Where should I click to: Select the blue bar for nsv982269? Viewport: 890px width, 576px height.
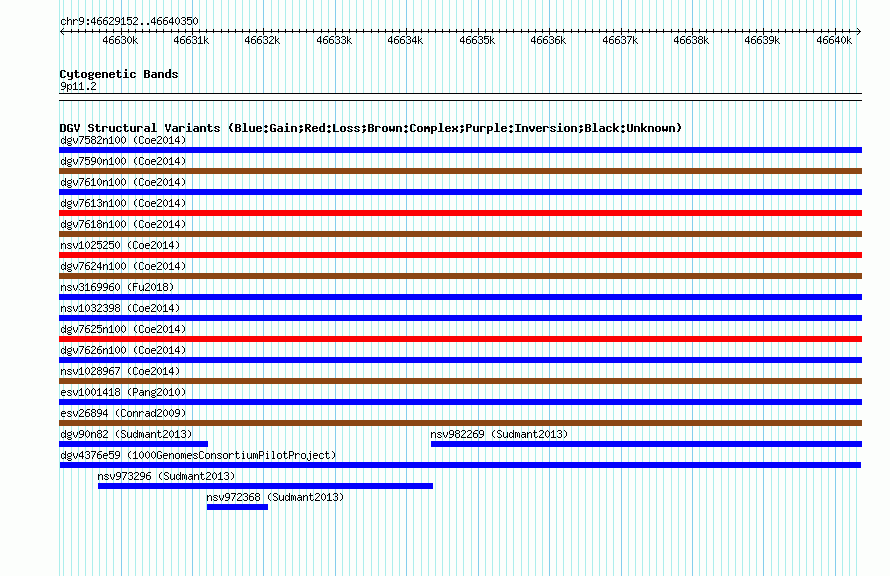point(646,444)
